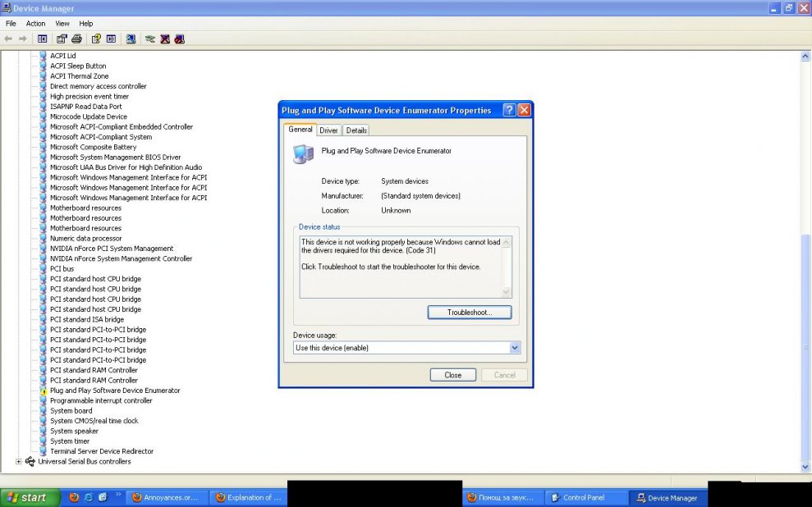
Task: Click Scan for hardware changes icon
Action: tap(131, 39)
